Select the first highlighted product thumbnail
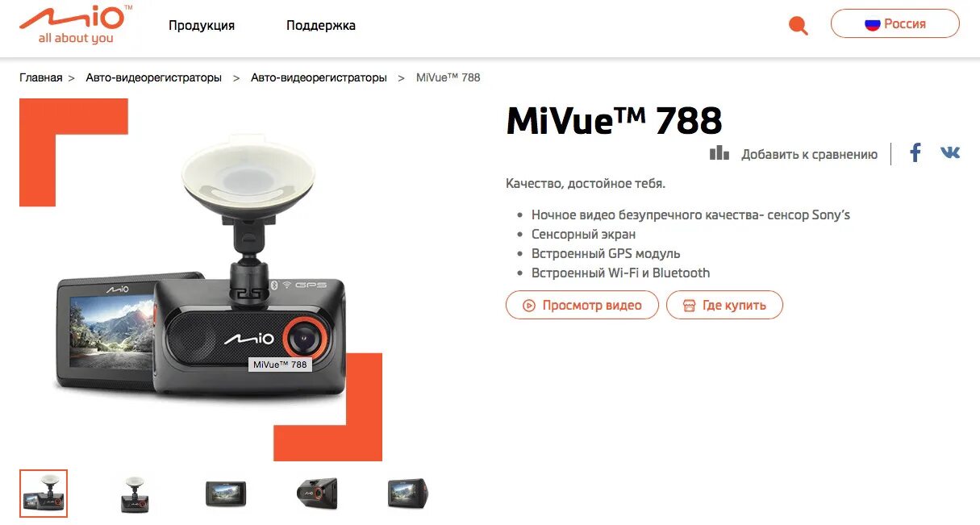The image size is (980, 525). click(x=44, y=493)
